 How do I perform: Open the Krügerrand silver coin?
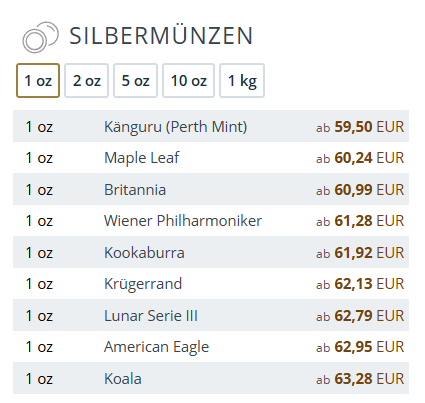211,284
